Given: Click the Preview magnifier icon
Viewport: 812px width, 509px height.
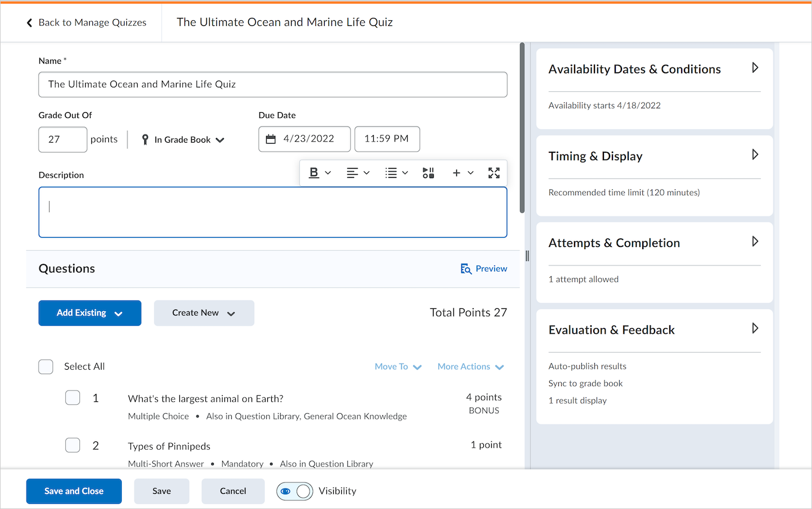Looking at the screenshot, I should coord(466,269).
